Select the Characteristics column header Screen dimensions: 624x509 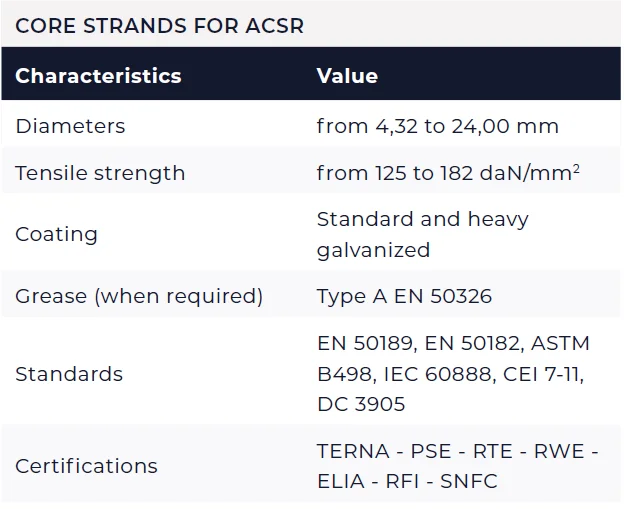tap(98, 76)
